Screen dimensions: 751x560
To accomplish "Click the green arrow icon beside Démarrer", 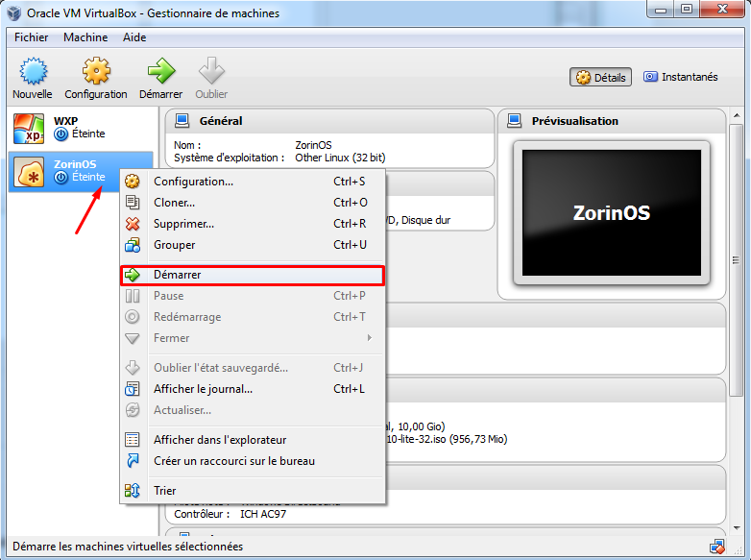I will click(x=133, y=275).
